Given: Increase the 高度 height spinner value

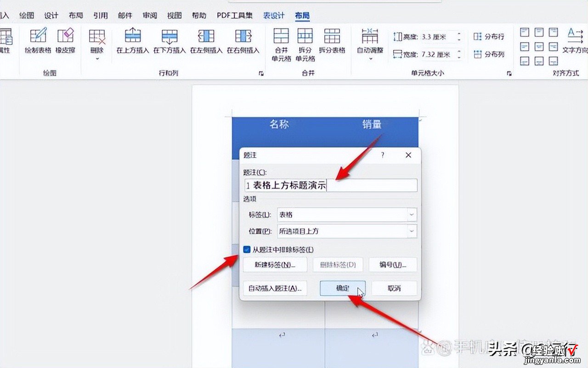Looking at the screenshot, I should coord(458,34).
